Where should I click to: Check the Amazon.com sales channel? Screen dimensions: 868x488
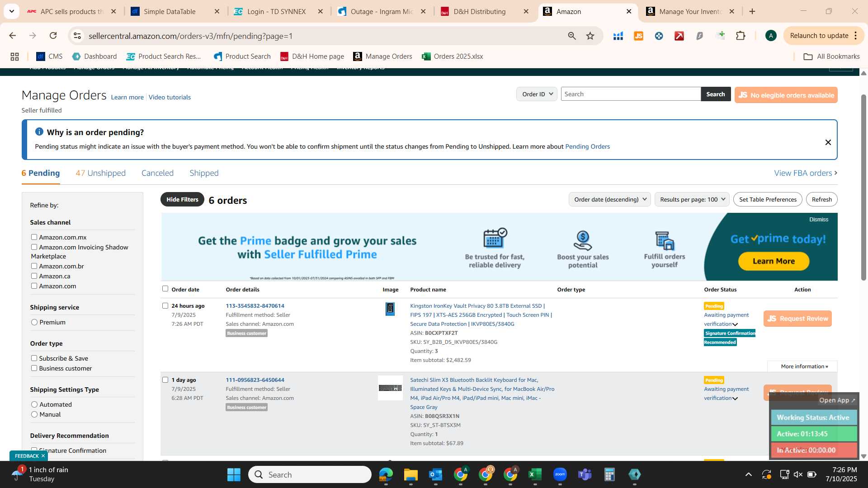coord(34,286)
